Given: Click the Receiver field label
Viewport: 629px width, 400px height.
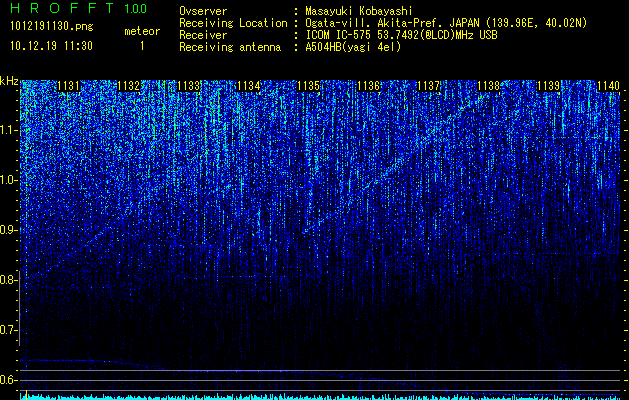Looking at the screenshot, I should [203, 35].
